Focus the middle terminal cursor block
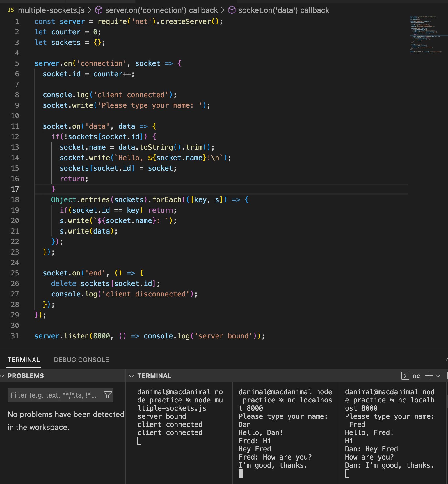 (241, 474)
